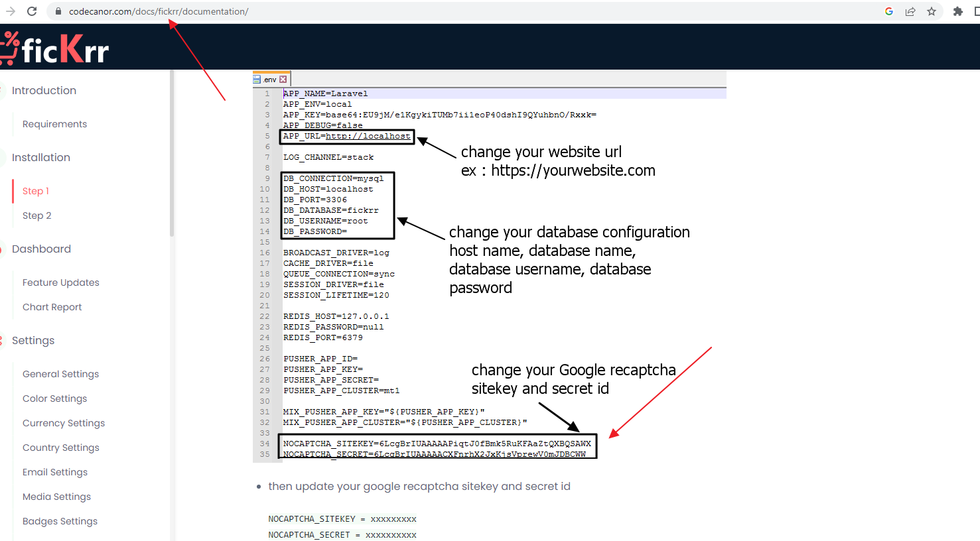Open Media Settings documentation
Viewport: 980px width, 541px height.
[x=57, y=497]
